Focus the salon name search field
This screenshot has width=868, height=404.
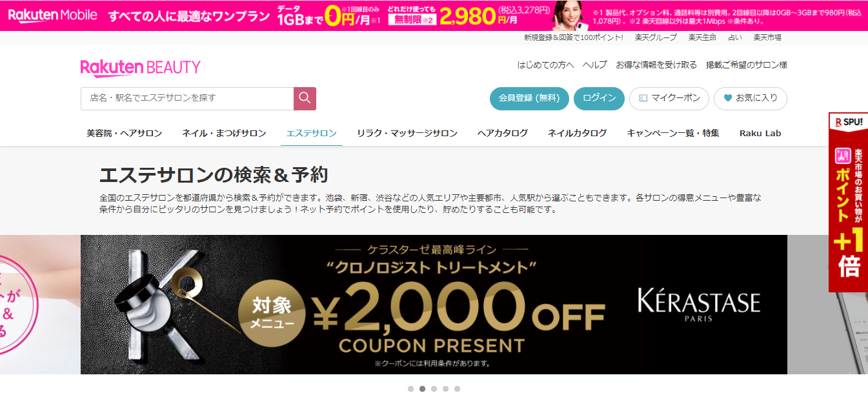[x=187, y=99]
